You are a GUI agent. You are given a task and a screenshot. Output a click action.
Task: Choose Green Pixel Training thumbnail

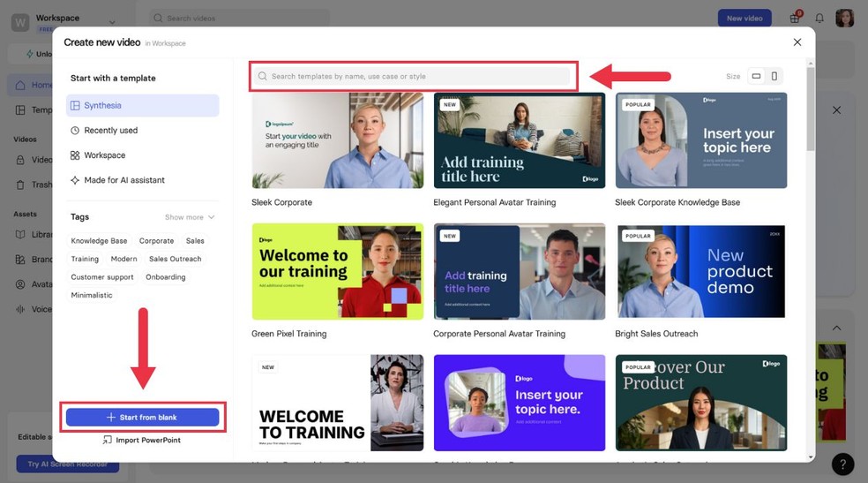click(338, 271)
